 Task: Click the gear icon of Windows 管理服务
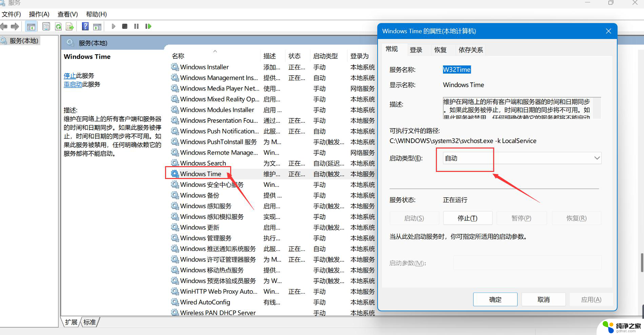[x=175, y=238]
